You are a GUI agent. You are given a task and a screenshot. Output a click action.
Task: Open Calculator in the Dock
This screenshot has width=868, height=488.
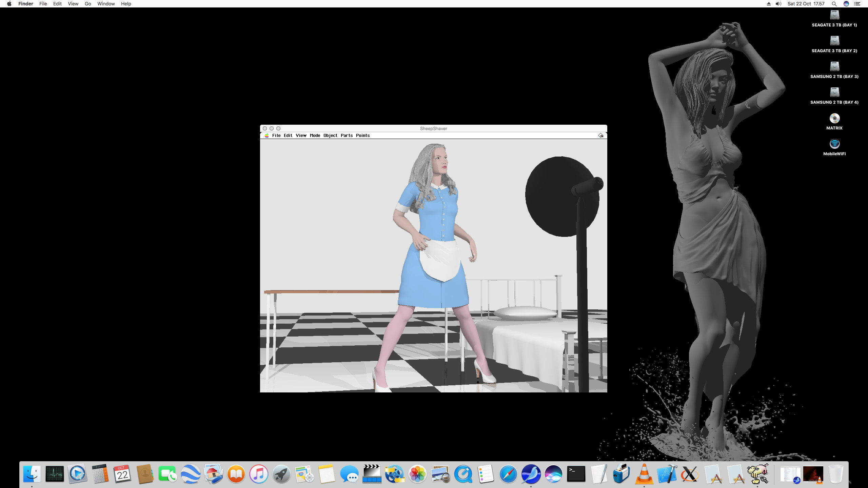pos(100,474)
